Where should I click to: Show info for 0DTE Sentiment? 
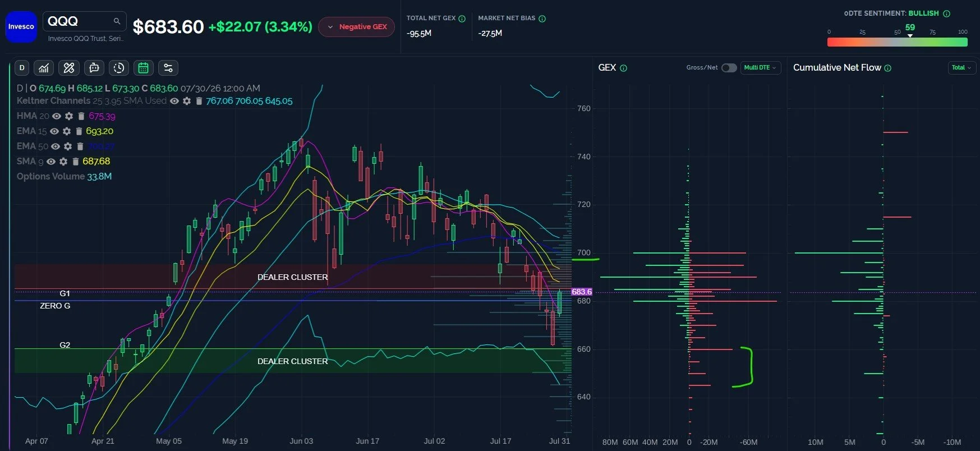[947, 13]
